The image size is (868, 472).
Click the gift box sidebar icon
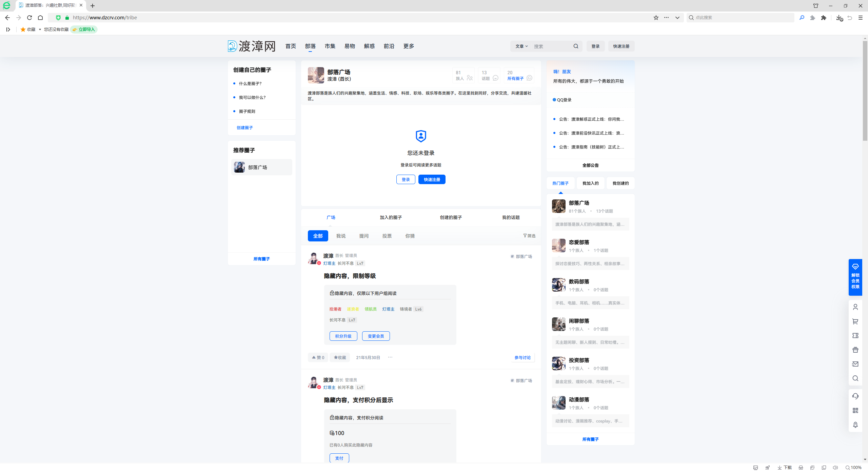tap(855, 350)
